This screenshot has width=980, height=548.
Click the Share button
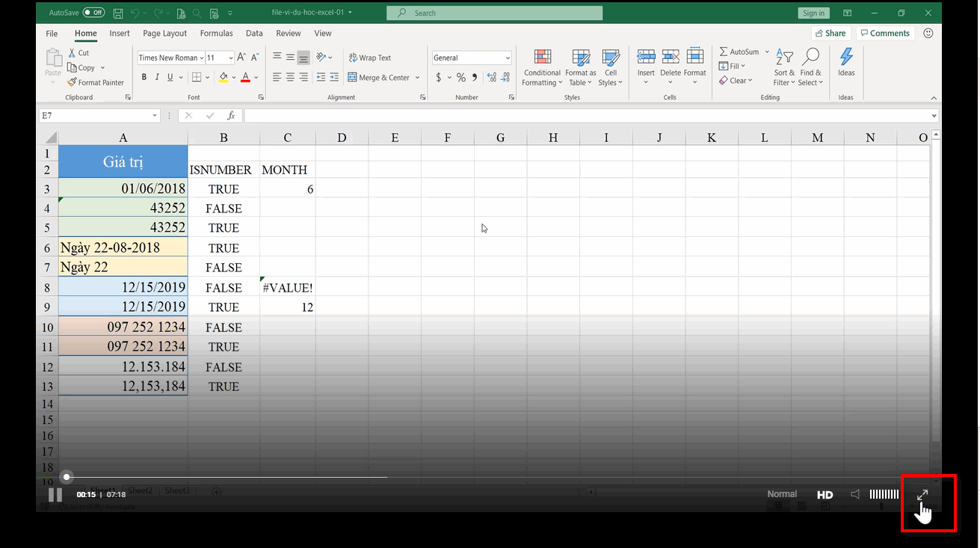click(831, 34)
